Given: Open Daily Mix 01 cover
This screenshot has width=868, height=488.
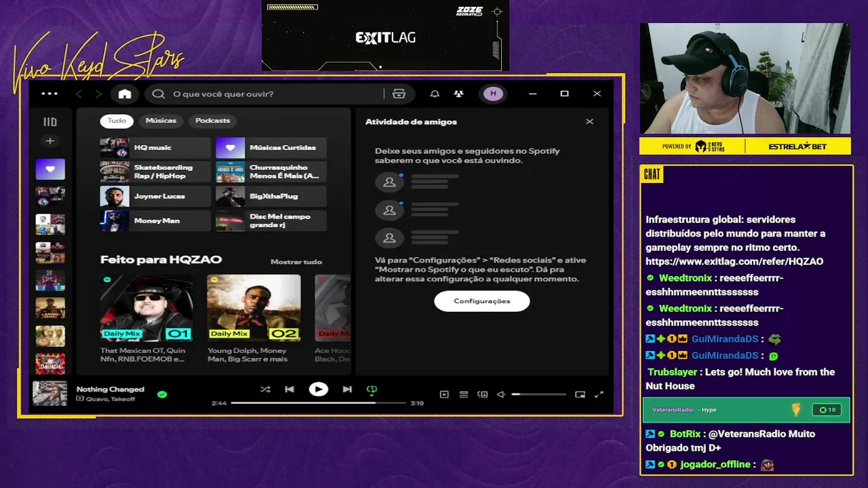Looking at the screenshot, I should 146,308.
